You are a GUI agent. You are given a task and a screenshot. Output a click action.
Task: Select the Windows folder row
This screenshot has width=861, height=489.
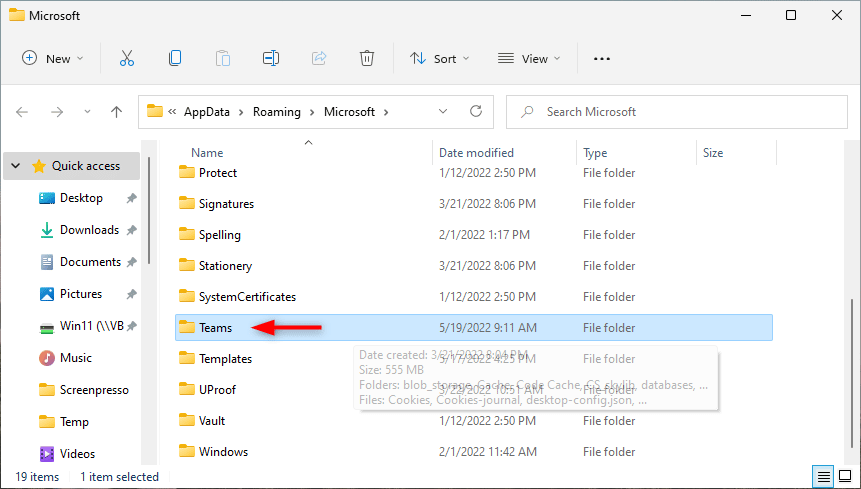pos(473,452)
